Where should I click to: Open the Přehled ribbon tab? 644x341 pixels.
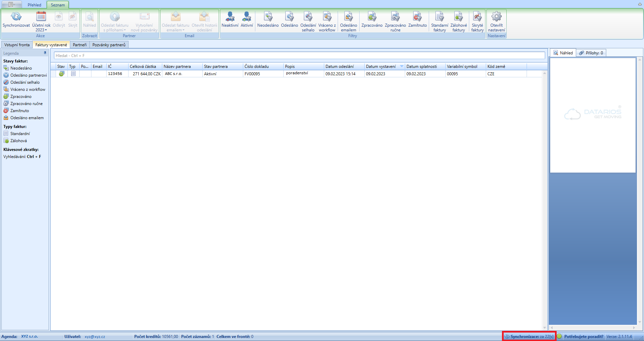pos(34,5)
